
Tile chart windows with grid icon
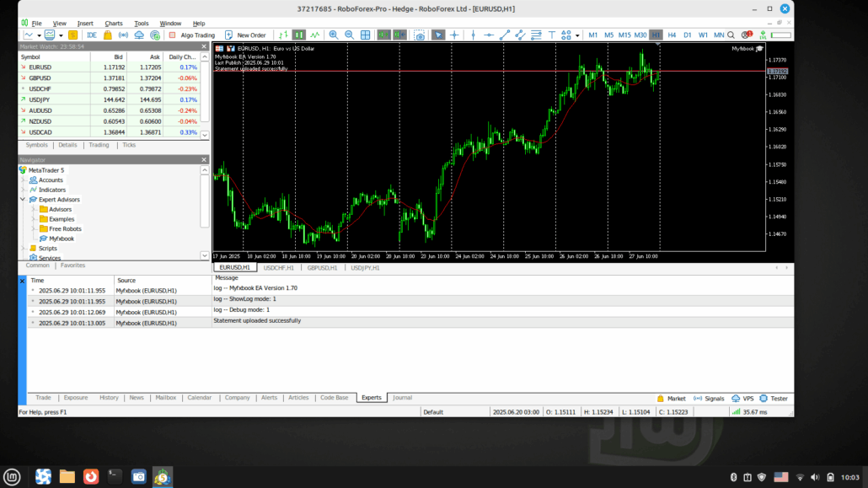366,35
